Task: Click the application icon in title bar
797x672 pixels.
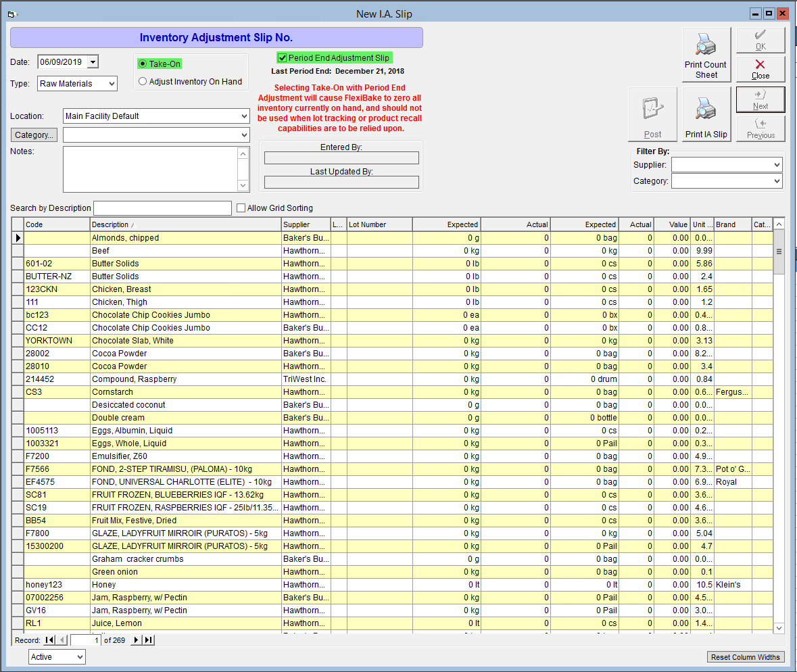Action: pyautogui.click(x=12, y=14)
